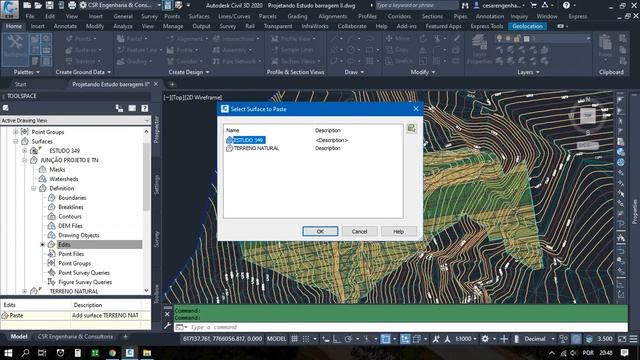Viewport: 640px width, 360px height.
Task: Open Windows taskbar search
Action: (25, 353)
